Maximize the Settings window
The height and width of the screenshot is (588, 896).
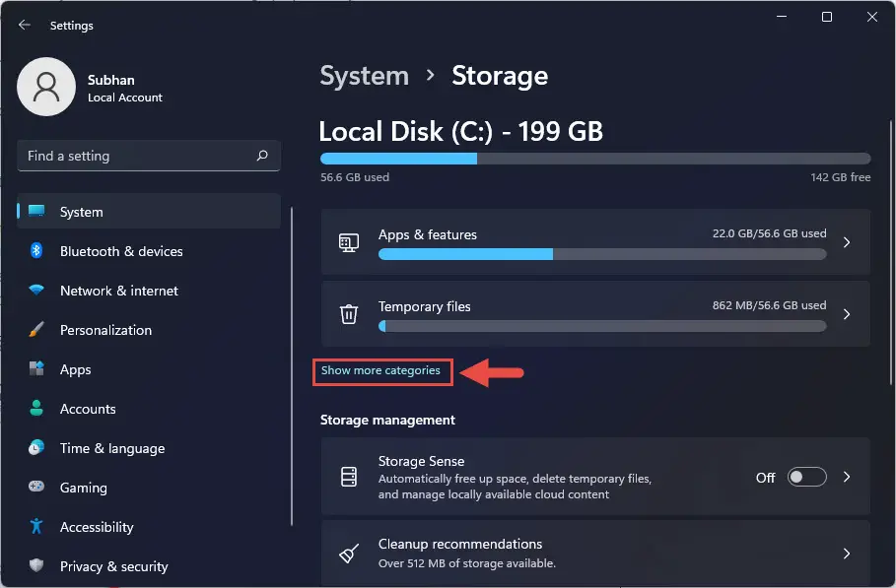[827, 17]
